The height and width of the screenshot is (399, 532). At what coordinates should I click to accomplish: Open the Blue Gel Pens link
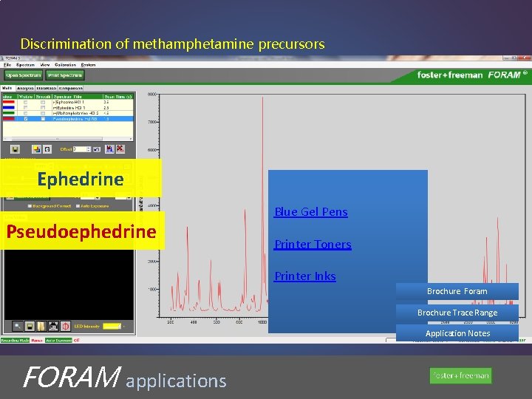coord(311,212)
